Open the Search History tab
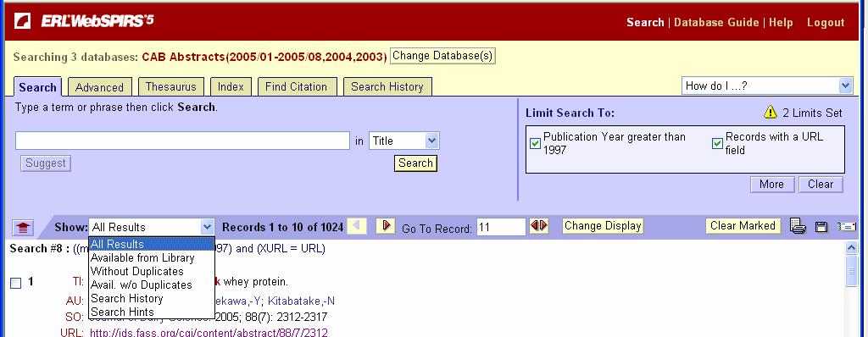868x337 pixels. click(387, 87)
